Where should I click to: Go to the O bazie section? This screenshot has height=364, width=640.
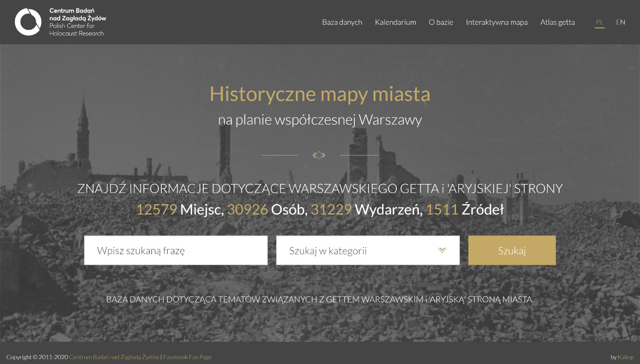tap(441, 22)
